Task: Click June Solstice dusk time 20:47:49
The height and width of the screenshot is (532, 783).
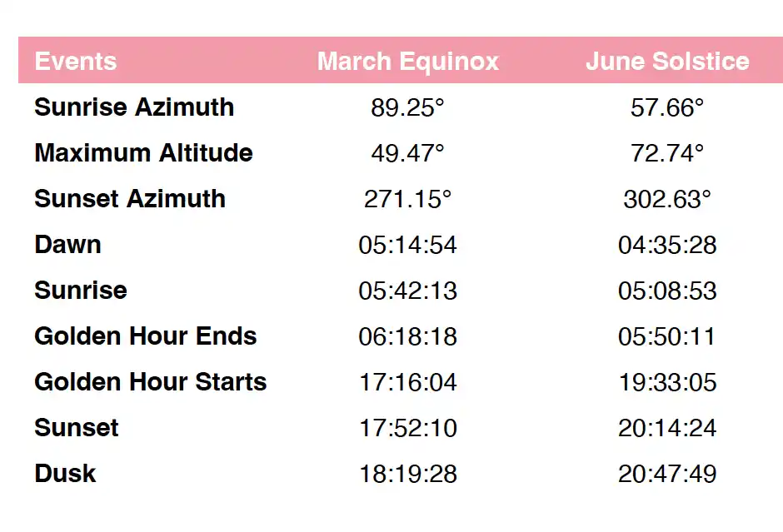Action: pyautogui.click(x=667, y=475)
